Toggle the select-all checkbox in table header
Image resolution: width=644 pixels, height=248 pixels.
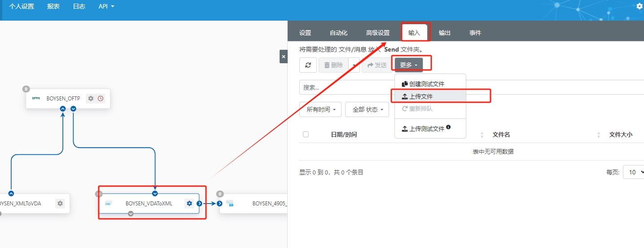click(306, 135)
